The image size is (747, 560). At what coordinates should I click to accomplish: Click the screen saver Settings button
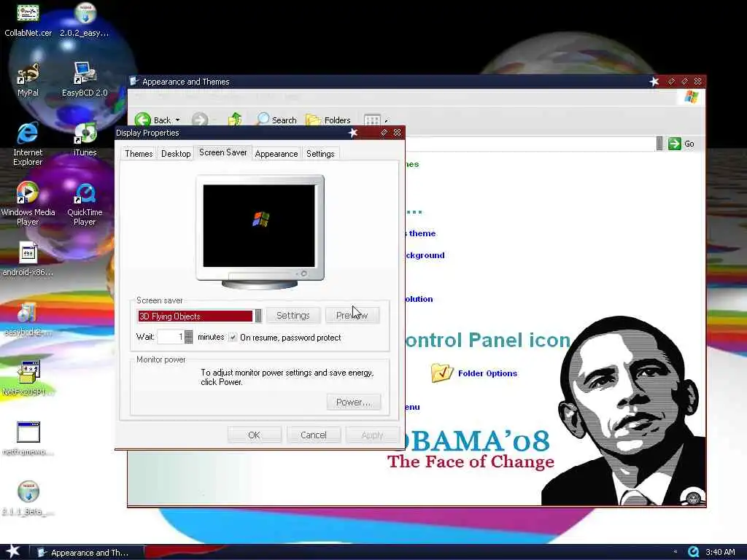293,315
